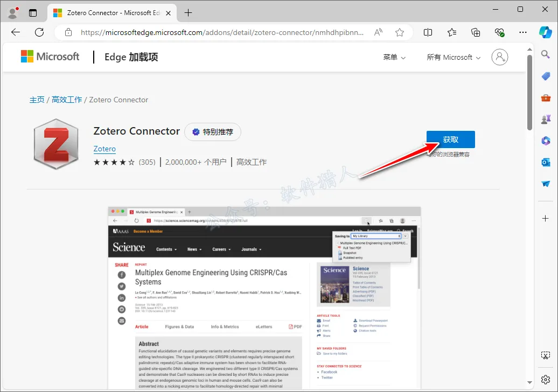Click the 高效工作 category label
The width and height of the screenshot is (558, 392).
tap(251, 162)
